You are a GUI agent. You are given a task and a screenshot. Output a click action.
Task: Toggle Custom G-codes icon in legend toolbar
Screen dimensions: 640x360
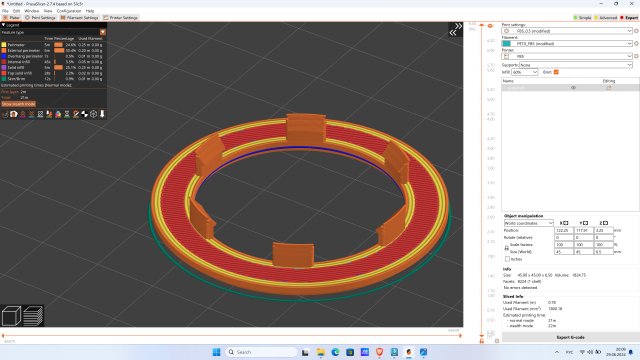[x=76, y=114]
